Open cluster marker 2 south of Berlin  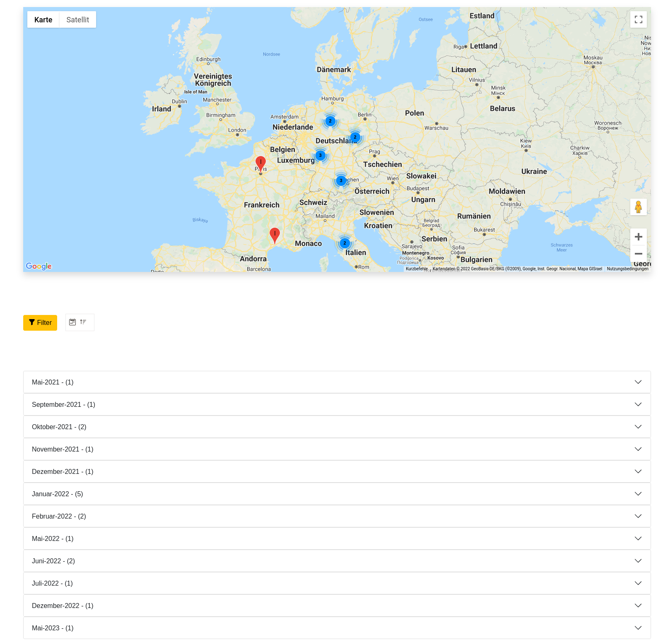355,137
